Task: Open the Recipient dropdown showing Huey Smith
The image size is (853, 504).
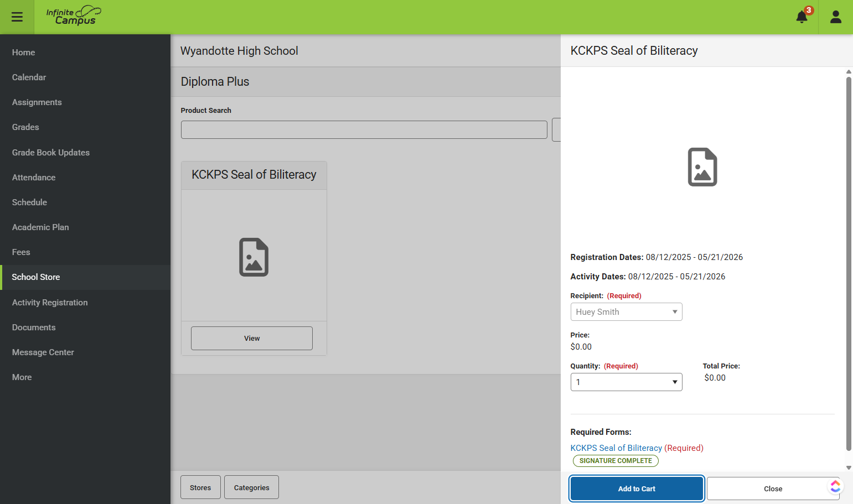Action: [x=626, y=312]
